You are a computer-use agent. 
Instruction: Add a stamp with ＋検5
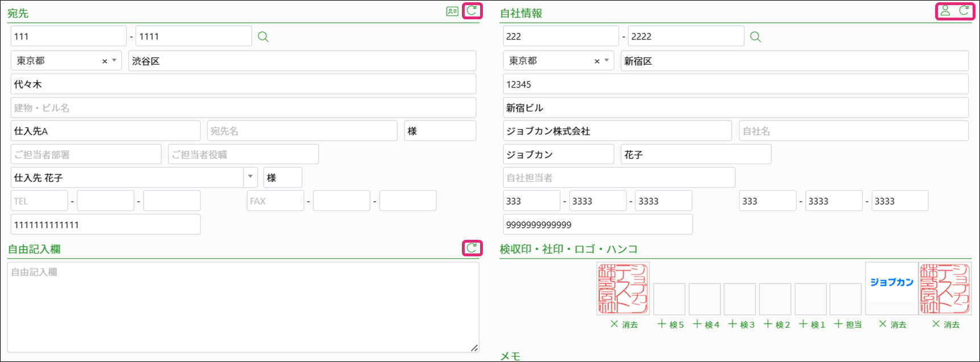click(x=670, y=324)
